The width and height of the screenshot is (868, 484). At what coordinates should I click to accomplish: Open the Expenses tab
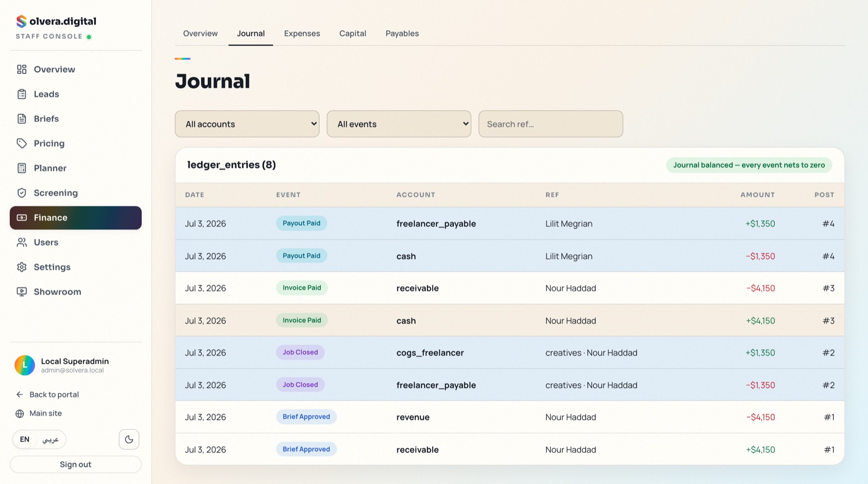point(302,33)
